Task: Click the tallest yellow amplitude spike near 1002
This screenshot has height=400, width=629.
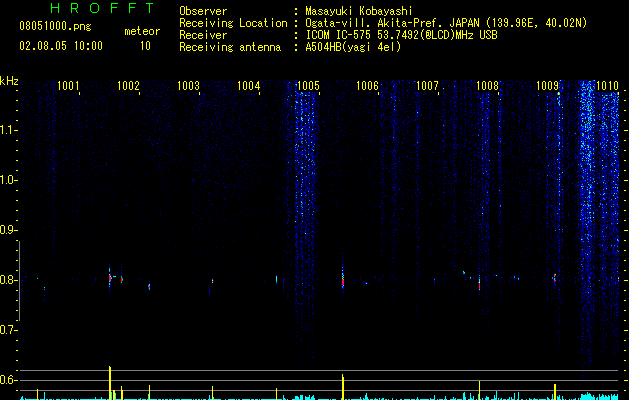Action: pos(110,383)
